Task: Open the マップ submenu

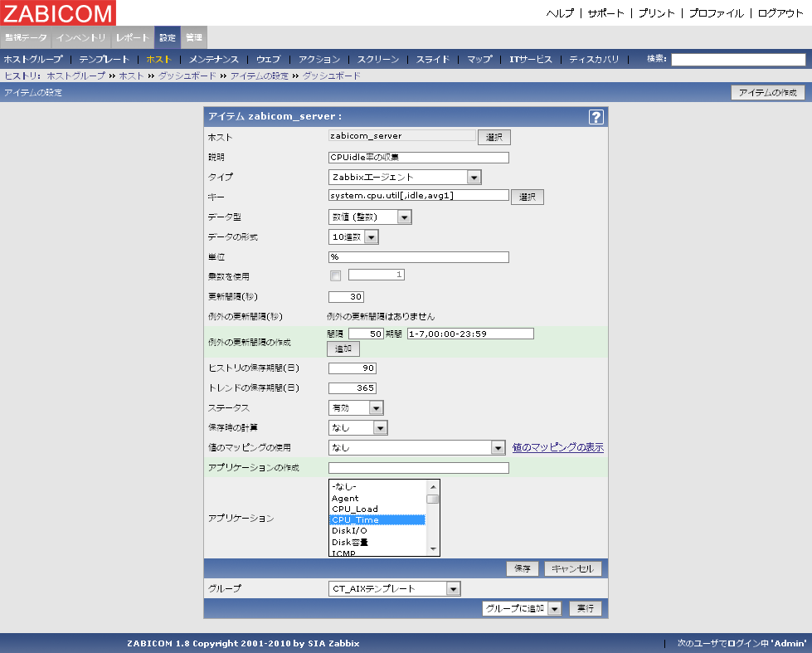Action: (479, 59)
